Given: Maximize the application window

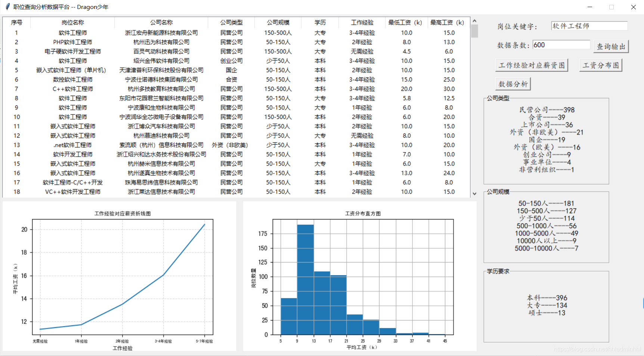Looking at the screenshot, I should click(x=612, y=7).
